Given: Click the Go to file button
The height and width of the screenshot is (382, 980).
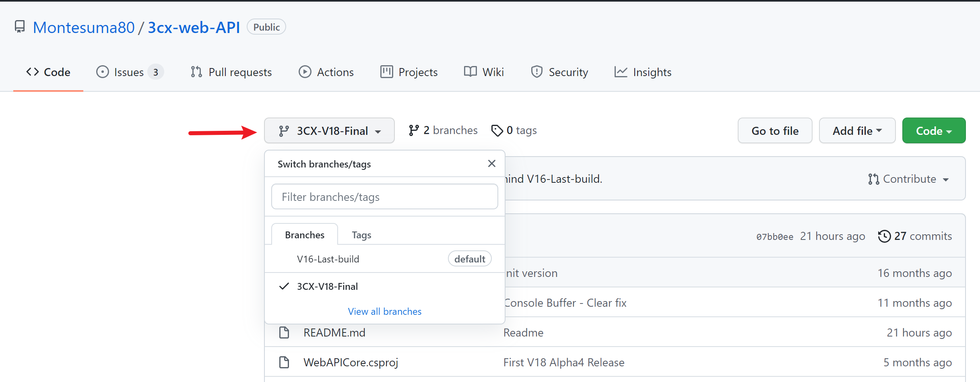Looking at the screenshot, I should coord(775,131).
